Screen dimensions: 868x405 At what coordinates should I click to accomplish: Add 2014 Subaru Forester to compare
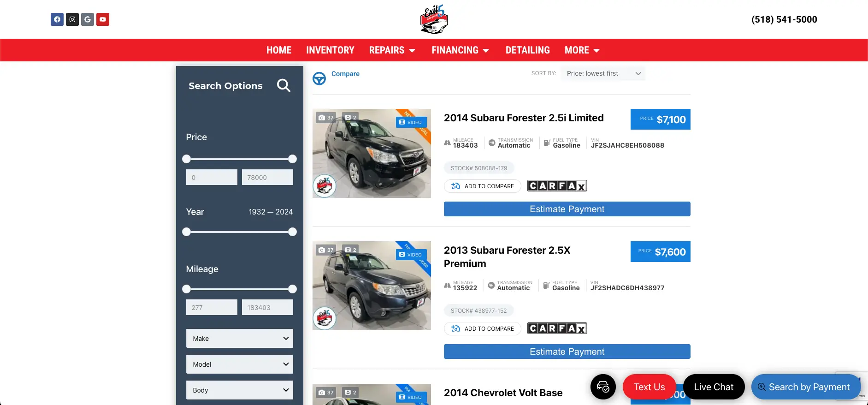coord(483,186)
